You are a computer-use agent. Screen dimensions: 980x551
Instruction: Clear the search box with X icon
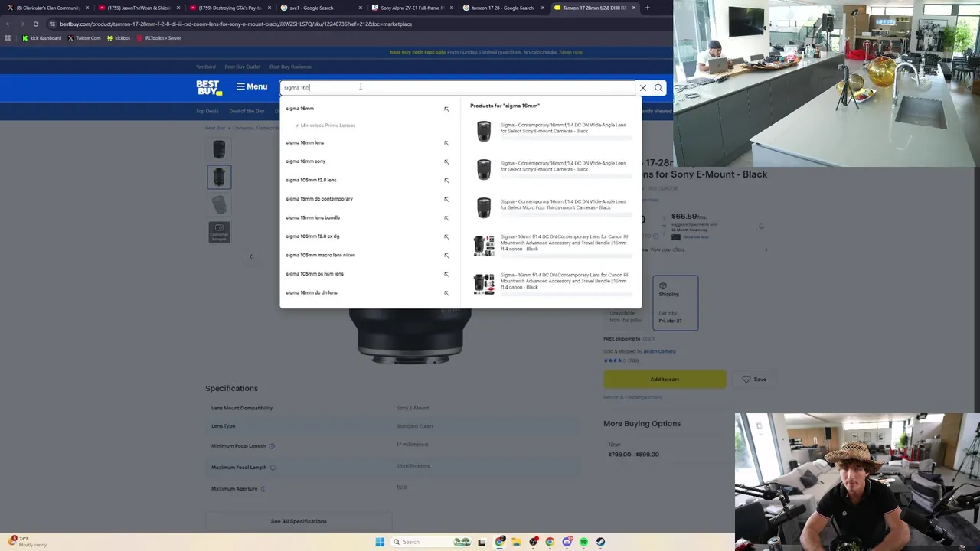[643, 88]
